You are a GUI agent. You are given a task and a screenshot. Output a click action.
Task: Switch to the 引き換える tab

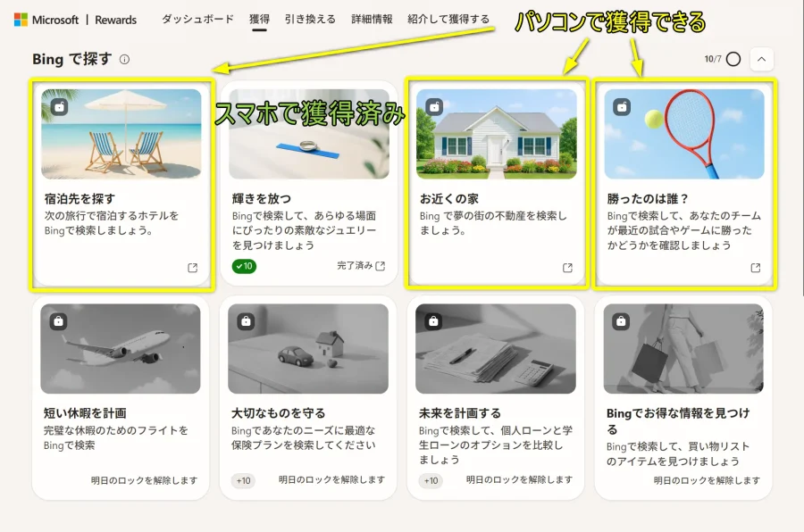point(310,19)
